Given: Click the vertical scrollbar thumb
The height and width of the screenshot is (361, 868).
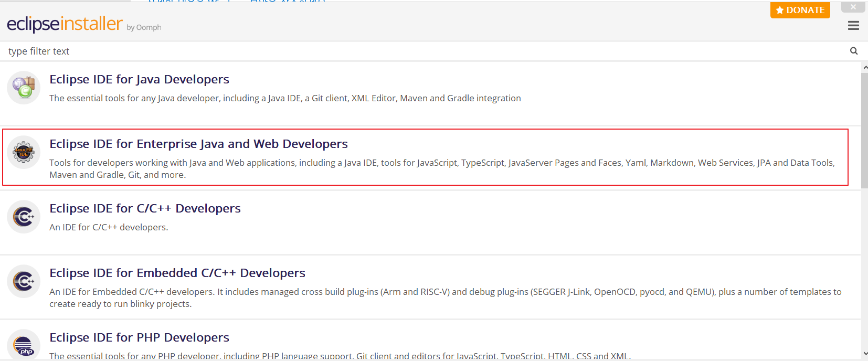Looking at the screenshot, I should click(864, 131).
